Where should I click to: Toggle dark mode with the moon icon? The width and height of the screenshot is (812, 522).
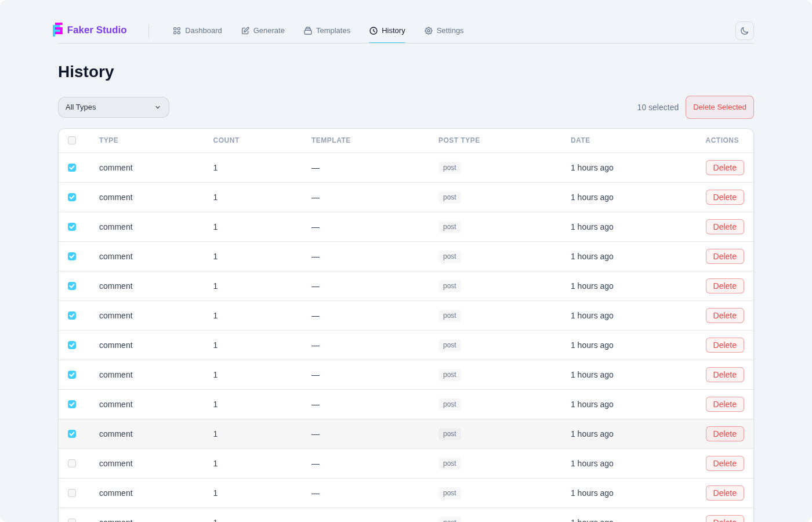745,31
